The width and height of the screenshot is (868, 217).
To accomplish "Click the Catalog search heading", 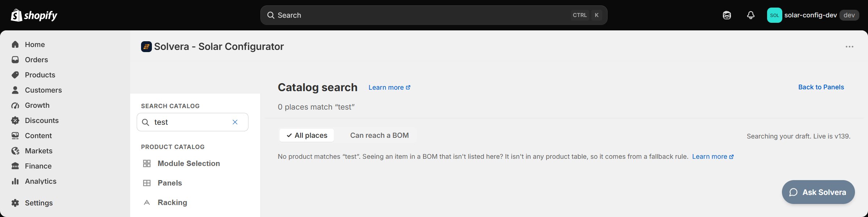I will (318, 88).
